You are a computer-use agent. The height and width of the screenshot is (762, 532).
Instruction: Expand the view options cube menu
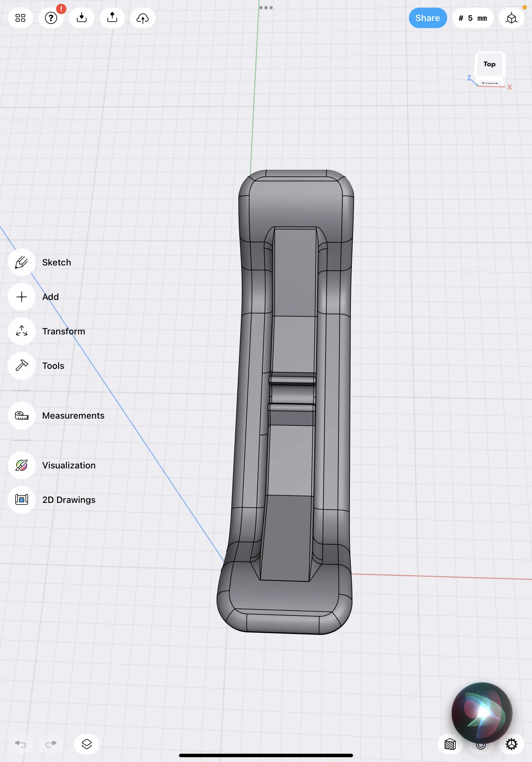pyautogui.click(x=511, y=18)
